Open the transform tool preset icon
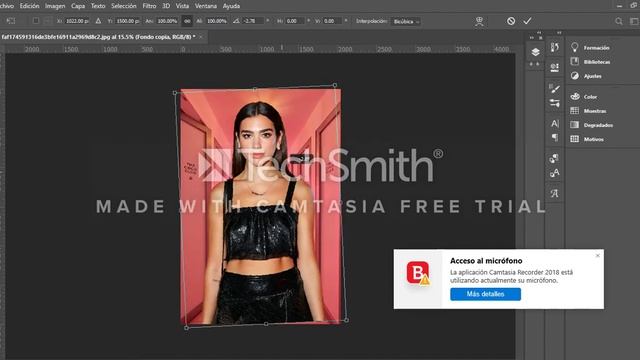Image resolution: width=640 pixels, height=360 pixels. (x=11, y=21)
